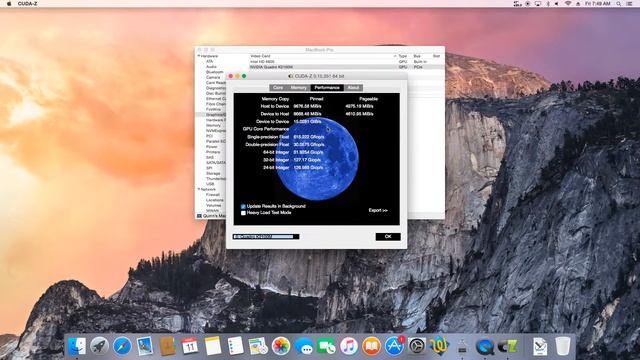The image size is (640, 360).
Task: Open Photos colorful flower icon
Action: [x=281, y=347]
